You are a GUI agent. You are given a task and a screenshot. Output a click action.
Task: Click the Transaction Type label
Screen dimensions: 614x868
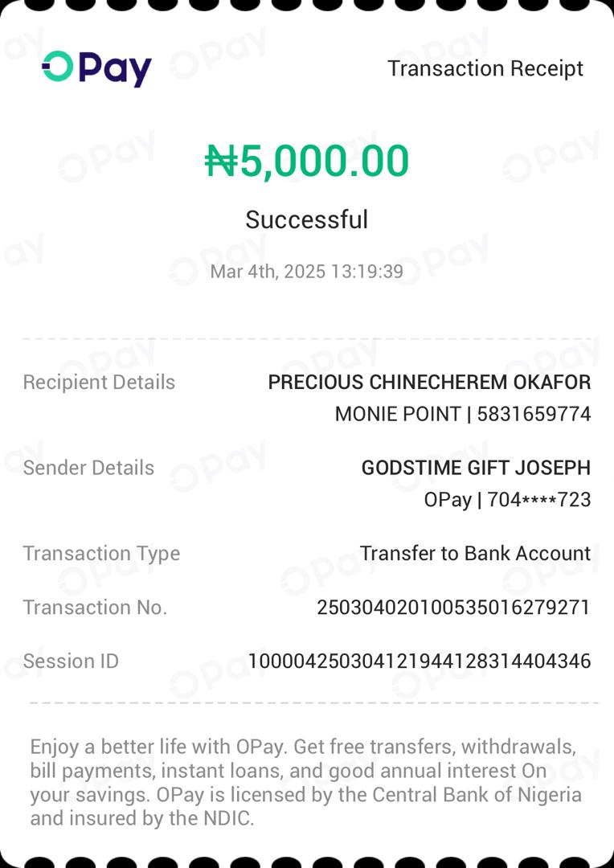(101, 554)
